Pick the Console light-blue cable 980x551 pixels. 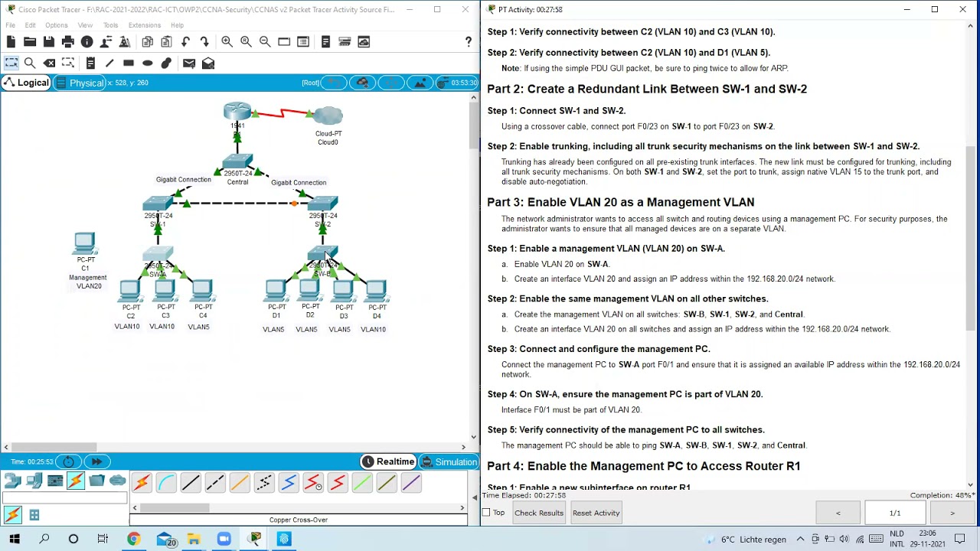point(166,483)
